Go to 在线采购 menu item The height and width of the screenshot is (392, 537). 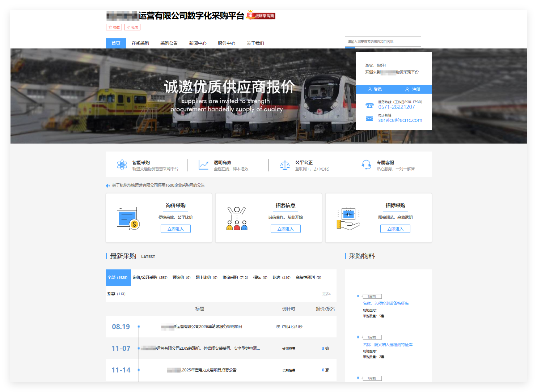[x=140, y=43]
